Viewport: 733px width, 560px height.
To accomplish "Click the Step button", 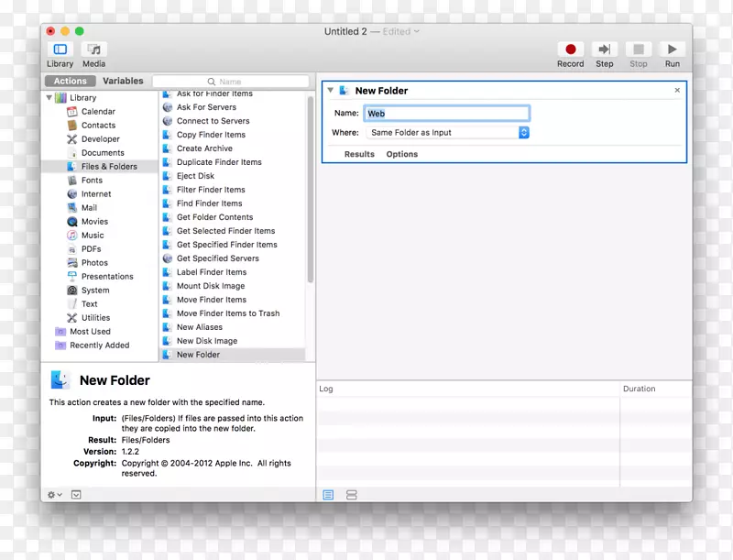I will tap(603, 49).
